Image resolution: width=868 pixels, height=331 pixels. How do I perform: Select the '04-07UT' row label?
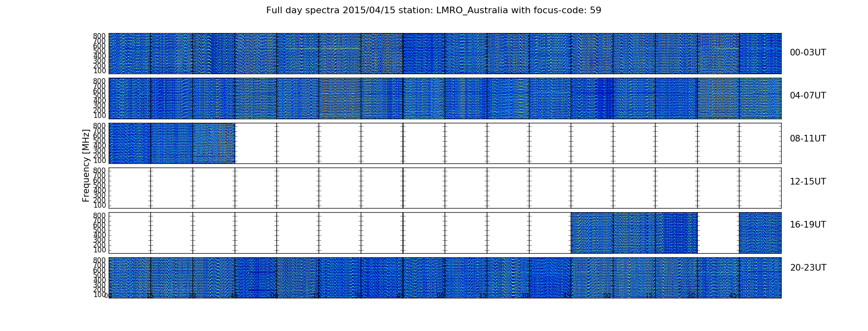[x=808, y=96]
